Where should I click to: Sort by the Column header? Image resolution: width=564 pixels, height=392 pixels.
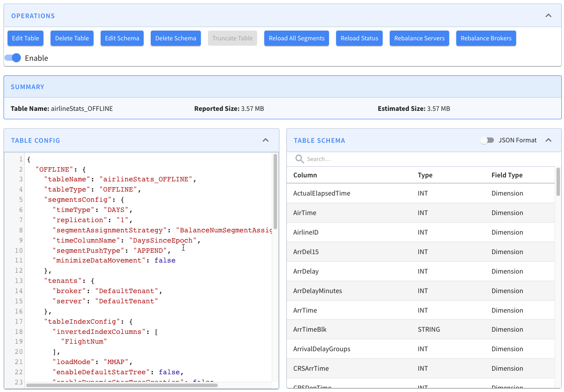[x=305, y=175]
